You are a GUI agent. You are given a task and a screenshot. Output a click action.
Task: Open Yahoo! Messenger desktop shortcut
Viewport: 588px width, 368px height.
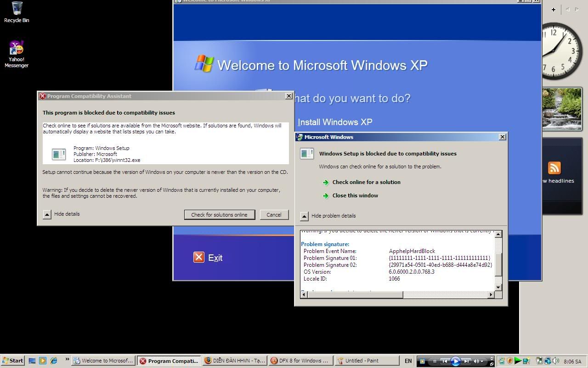pyautogui.click(x=17, y=48)
